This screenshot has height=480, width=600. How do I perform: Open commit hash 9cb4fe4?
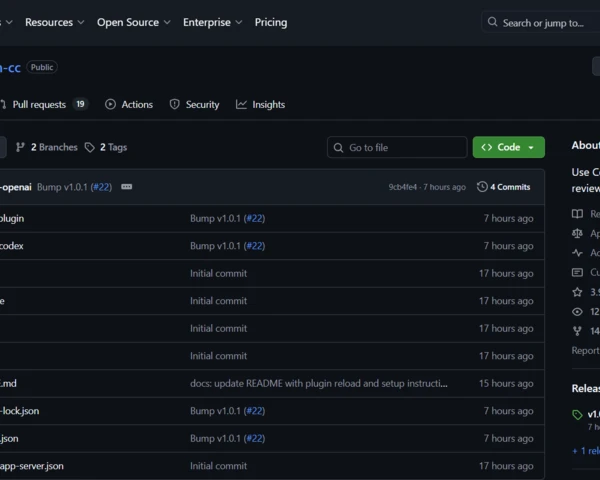tap(402, 187)
